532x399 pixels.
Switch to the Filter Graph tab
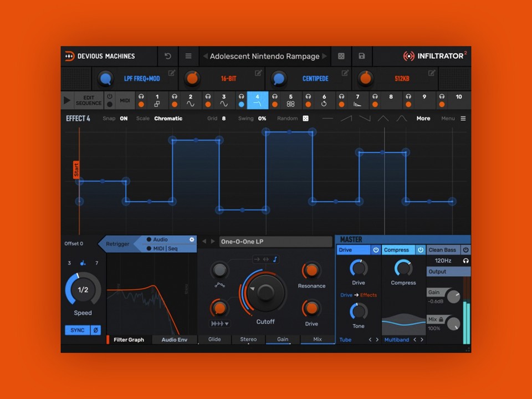coord(129,340)
